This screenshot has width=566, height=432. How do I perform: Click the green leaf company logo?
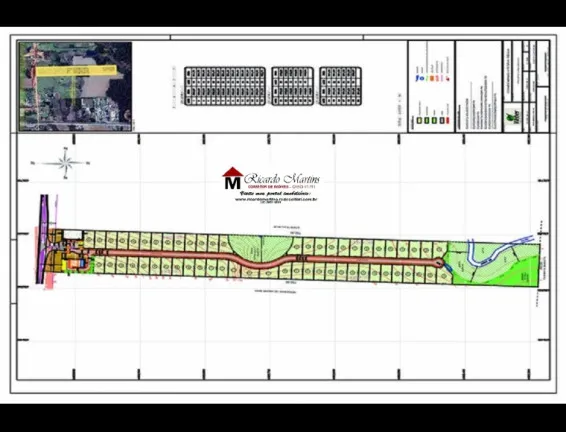point(513,118)
